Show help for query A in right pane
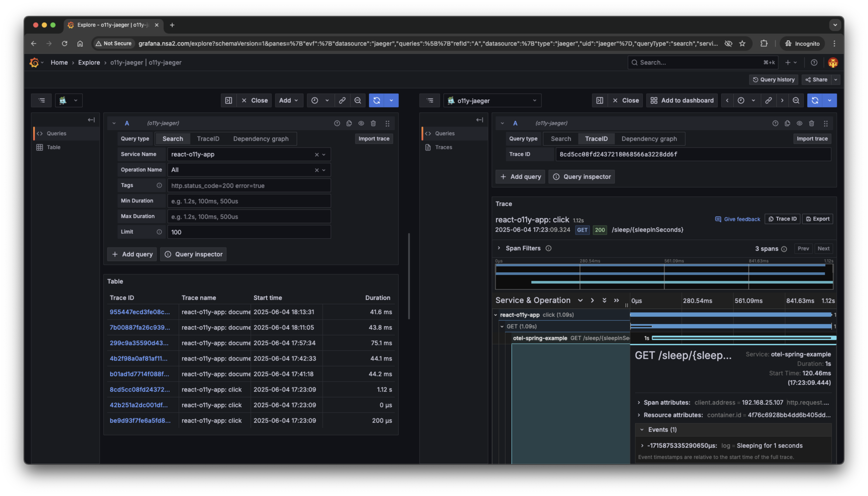Viewport: 868px width, 496px height. pos(775,123)
